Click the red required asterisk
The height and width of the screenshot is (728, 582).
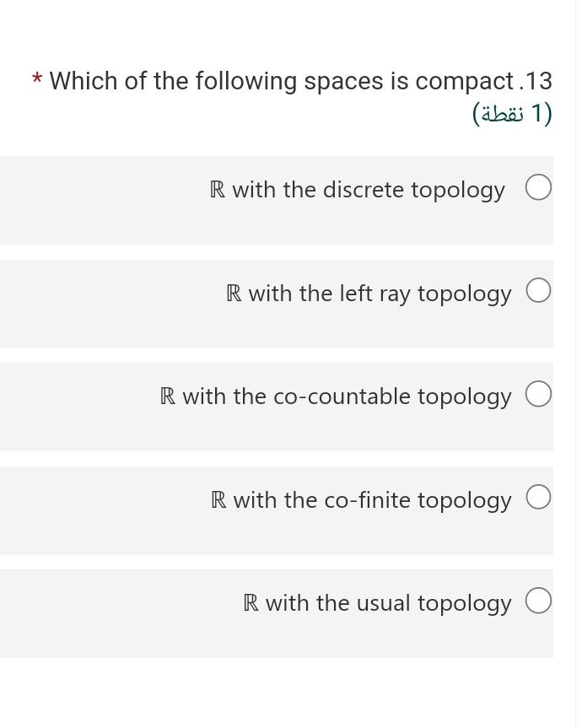[37, 78]
